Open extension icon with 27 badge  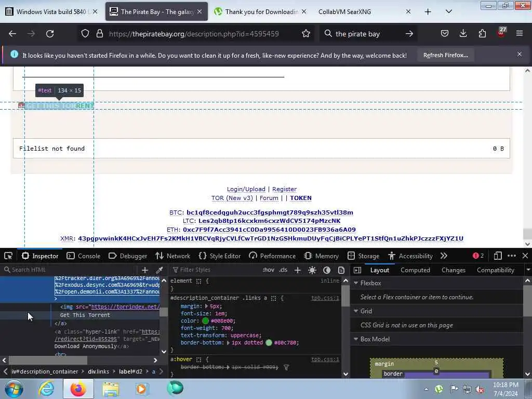501,33
